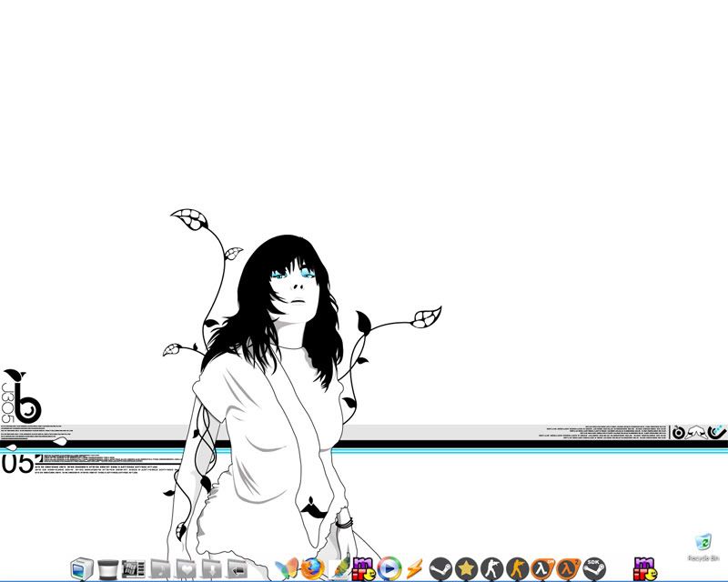This screenshot has width=728, height=582.
Task: Launch Windows Media Player
Action: [x=389, y=568]
